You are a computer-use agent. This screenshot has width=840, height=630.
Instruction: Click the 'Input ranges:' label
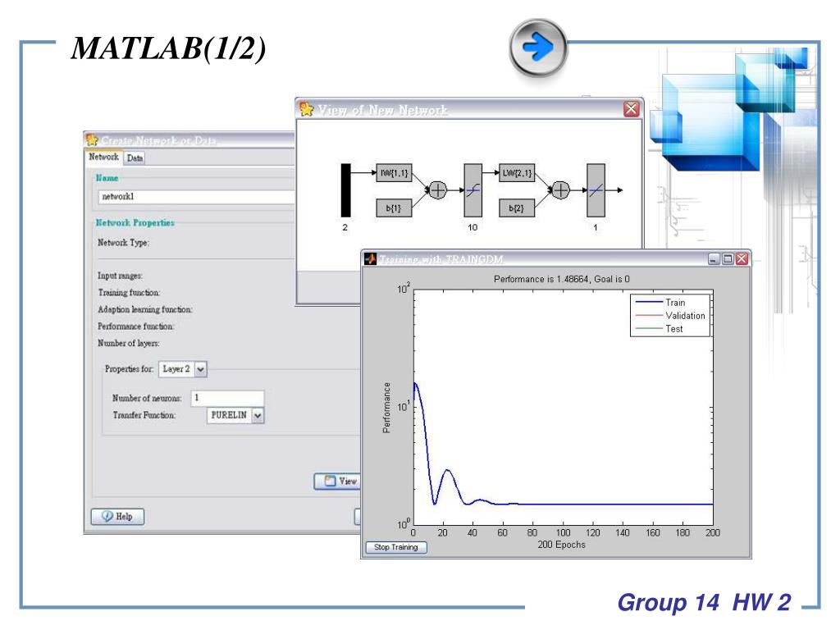pyautogui.click(x=120, y=276)
